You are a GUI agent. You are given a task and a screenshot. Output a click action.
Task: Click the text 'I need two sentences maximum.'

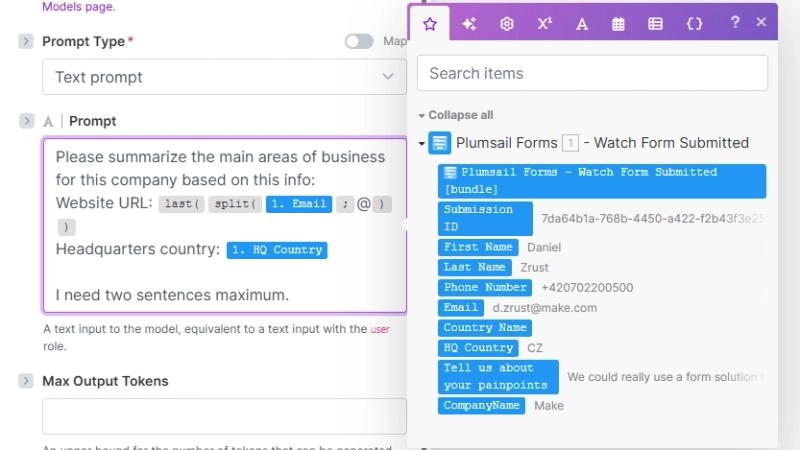172,295
